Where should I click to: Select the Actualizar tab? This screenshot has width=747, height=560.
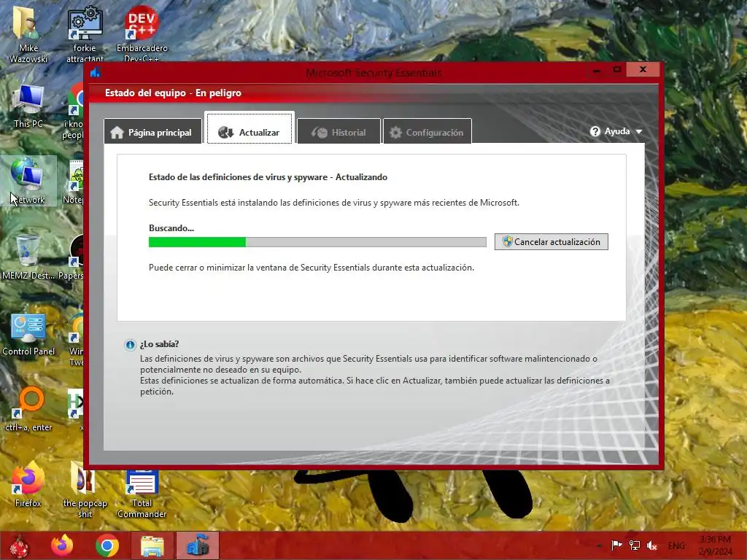[249, 128]
